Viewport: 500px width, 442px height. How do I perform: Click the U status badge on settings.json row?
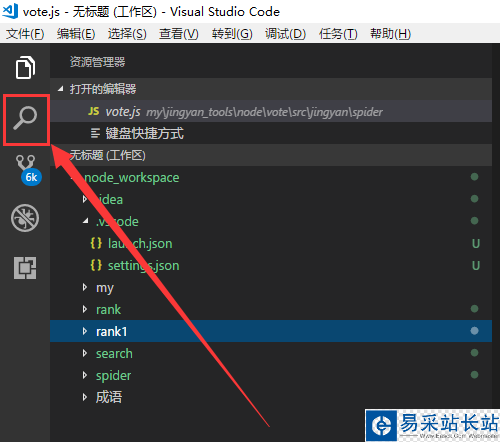[x=476, y=266]
